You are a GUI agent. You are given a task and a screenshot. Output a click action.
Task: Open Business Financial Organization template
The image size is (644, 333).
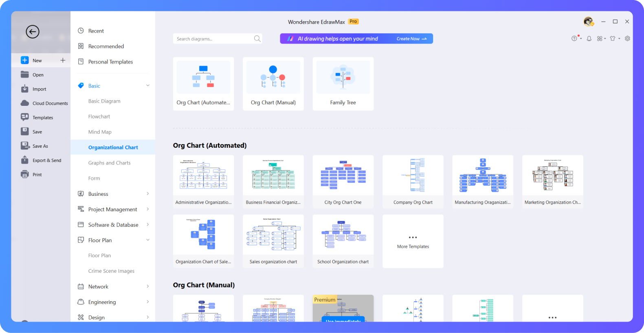click(x=273, y=182)
